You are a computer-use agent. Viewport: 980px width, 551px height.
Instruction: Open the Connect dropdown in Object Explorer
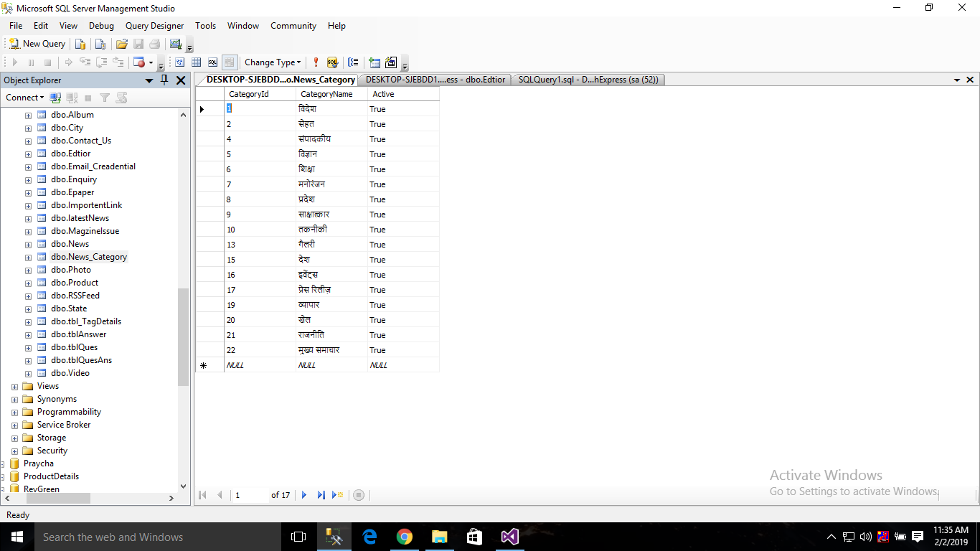(25, 98)
